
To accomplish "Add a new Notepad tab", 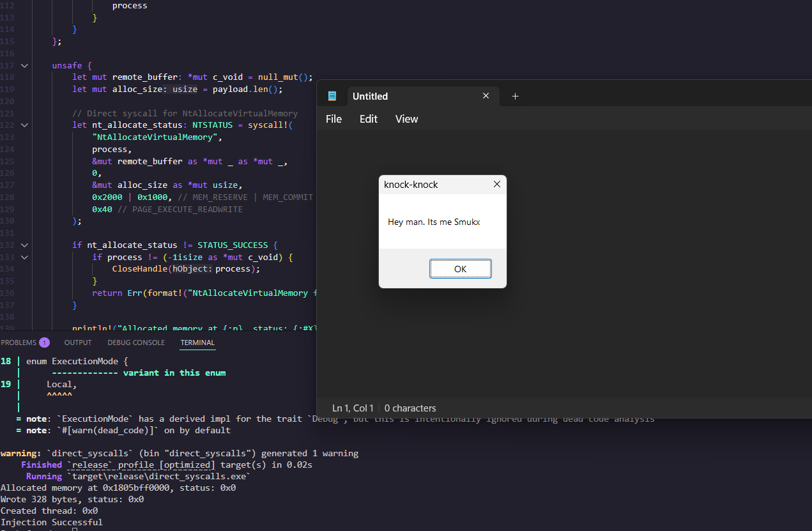I will click(x=515, y=96).
